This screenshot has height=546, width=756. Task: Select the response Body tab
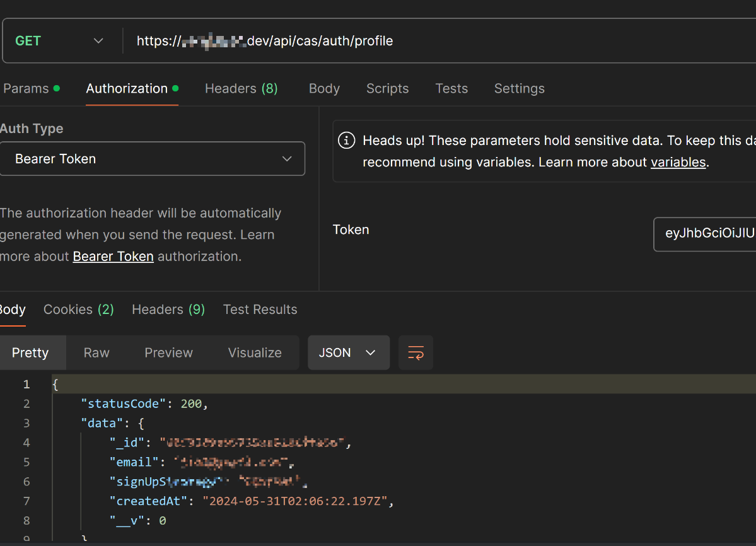point(12,310)
